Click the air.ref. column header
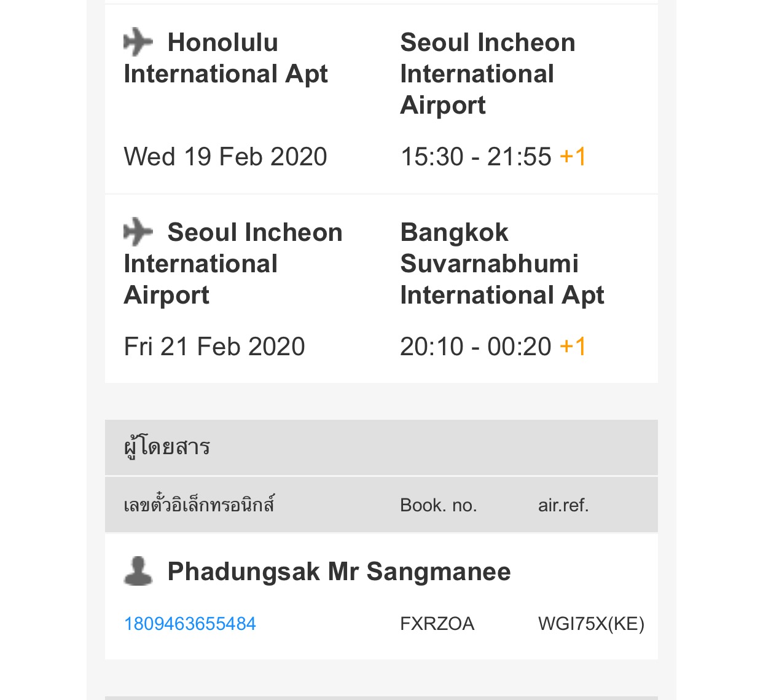 coord(563,505)
